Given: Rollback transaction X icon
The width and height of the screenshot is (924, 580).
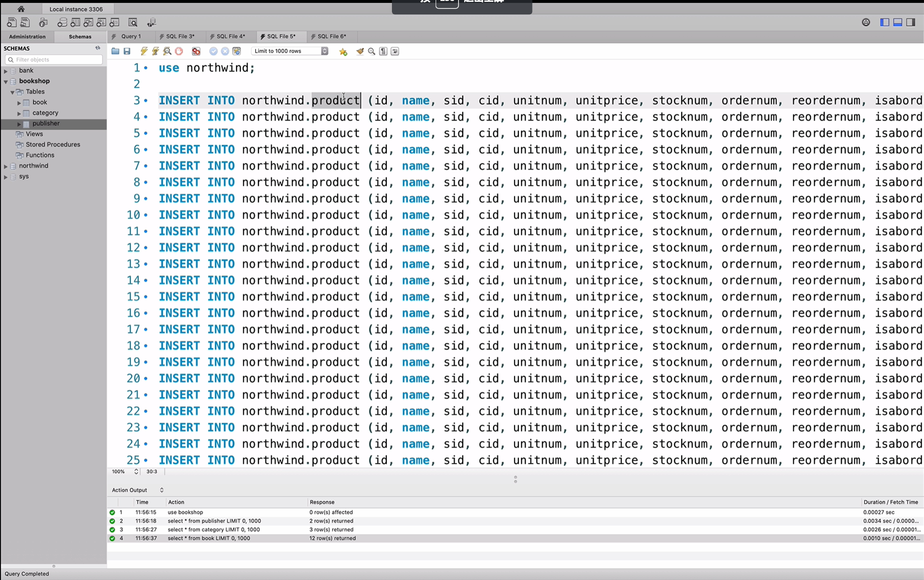Looking at the screenshot, I should click(225, 51).
